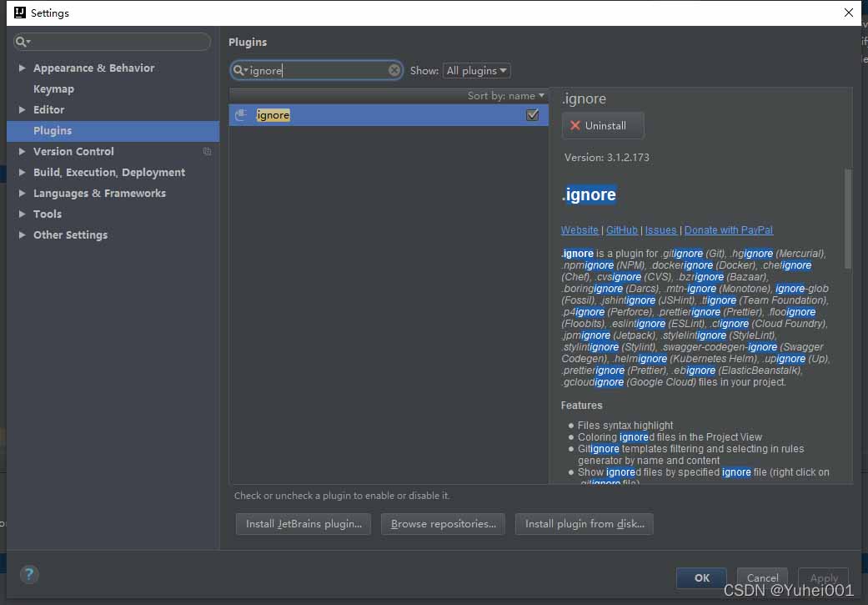Screen dimensions: 868x605
Task: Click the Version: 3.1.2.173 text
Action: pyautogui.click(x=607, y=158)
